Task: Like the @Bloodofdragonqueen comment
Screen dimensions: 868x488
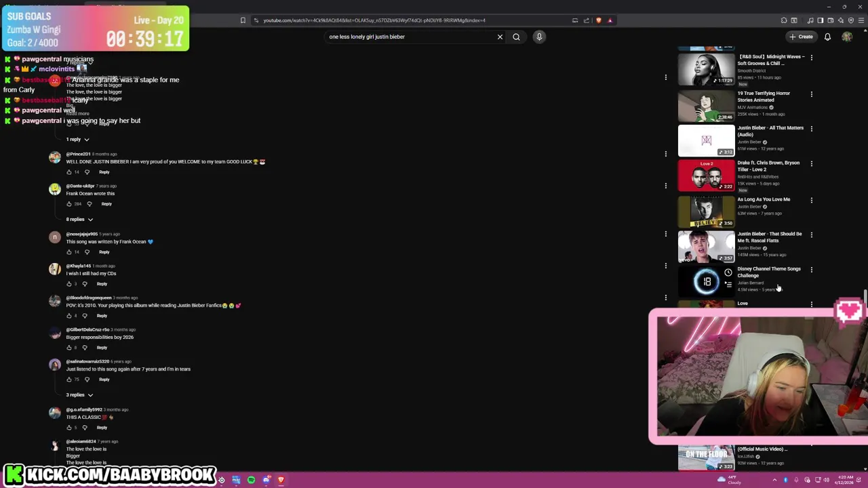Action: click(x=69, y=316)
